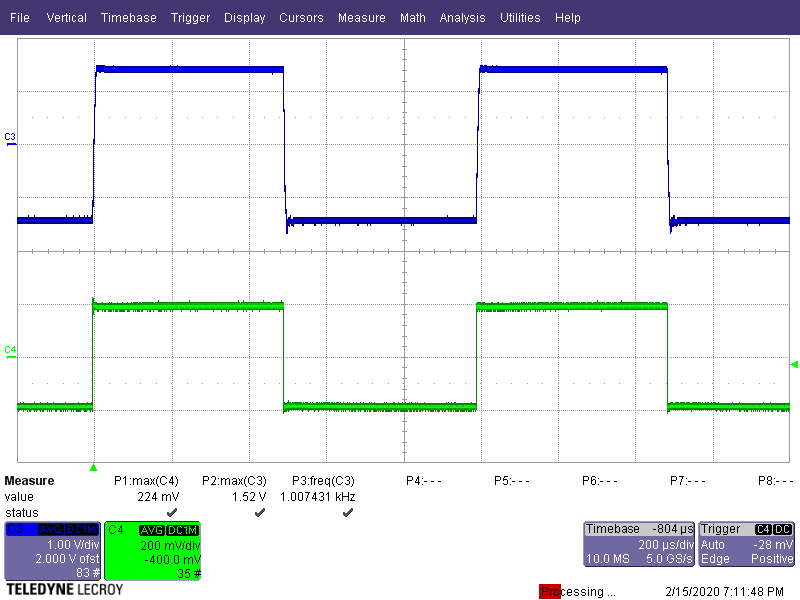Click the Auto mode label in Trigger box
Image resolution: width=800 pixels, height=600 pixels.
712,544
